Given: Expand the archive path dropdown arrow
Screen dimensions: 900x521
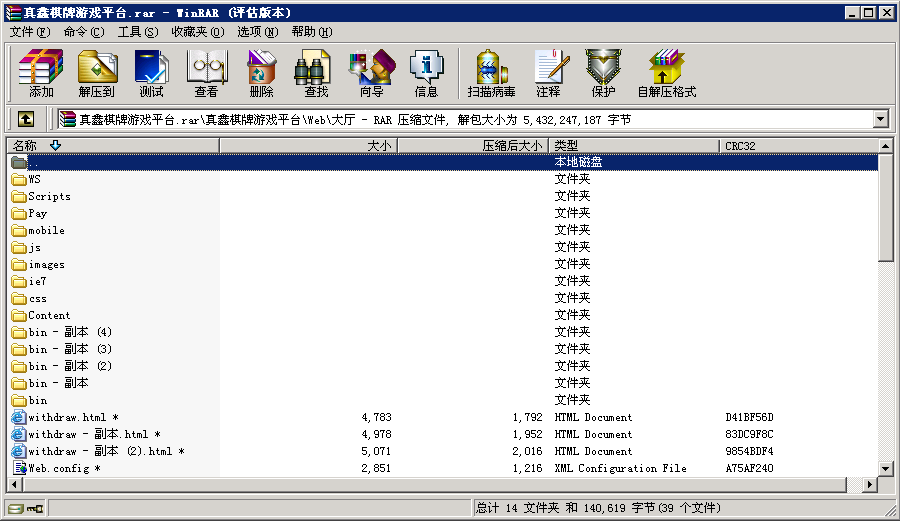Looking at the screenshot, I should [880, 119].
